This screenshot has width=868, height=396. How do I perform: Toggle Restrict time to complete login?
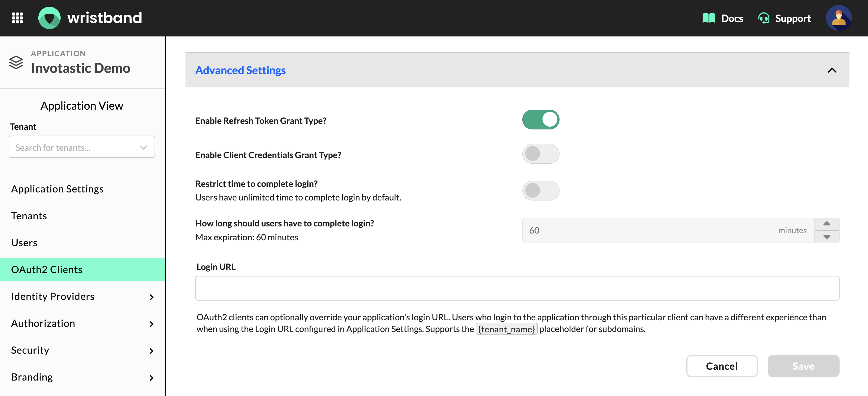pos(540,191)
